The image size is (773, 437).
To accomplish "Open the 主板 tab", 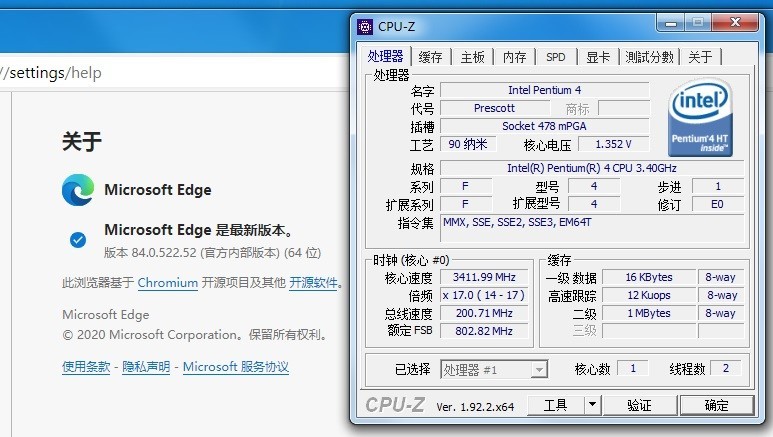I will 473,57.
